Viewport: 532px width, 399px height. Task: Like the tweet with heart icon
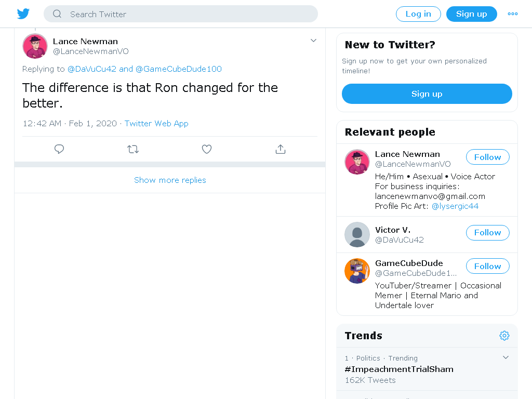tap(207, 149)
